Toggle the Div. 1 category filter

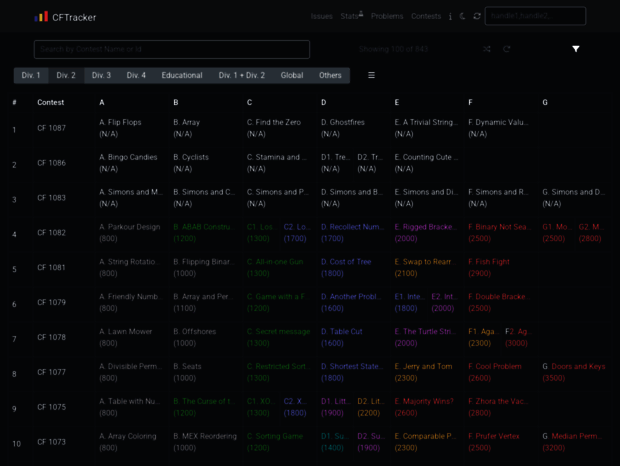click(31, 75)
